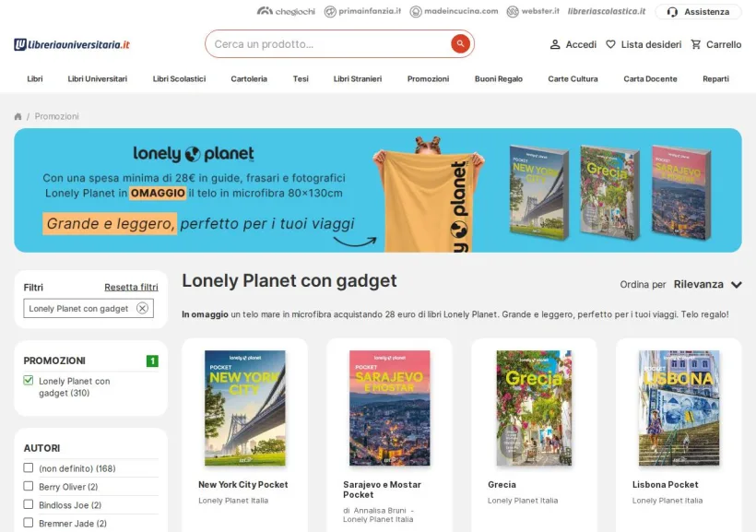The height and width of the screenshot is (532, 756).
Task: Open the Sarajevo e Mostar Pocket cover
Action: click(390, 408)
